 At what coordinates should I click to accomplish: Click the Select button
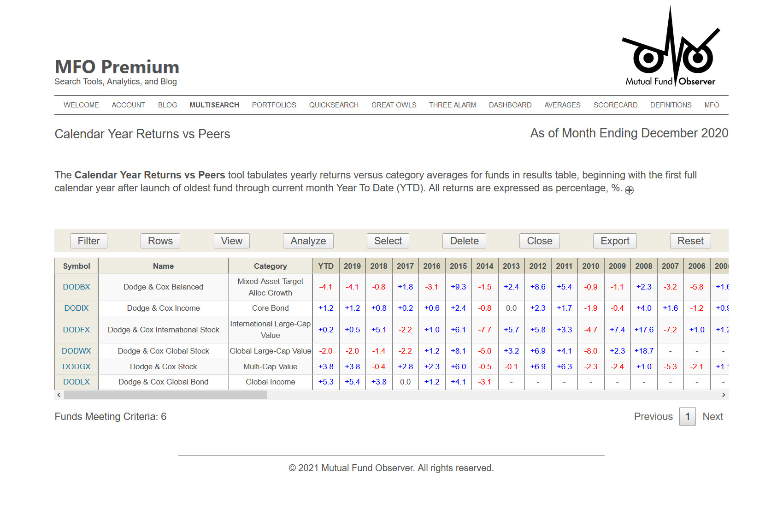388,241
